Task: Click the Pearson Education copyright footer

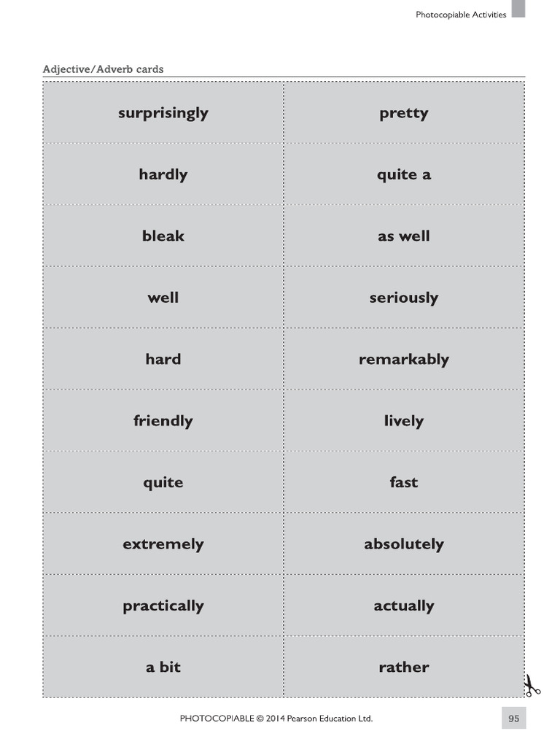Action: pos(276,719)
